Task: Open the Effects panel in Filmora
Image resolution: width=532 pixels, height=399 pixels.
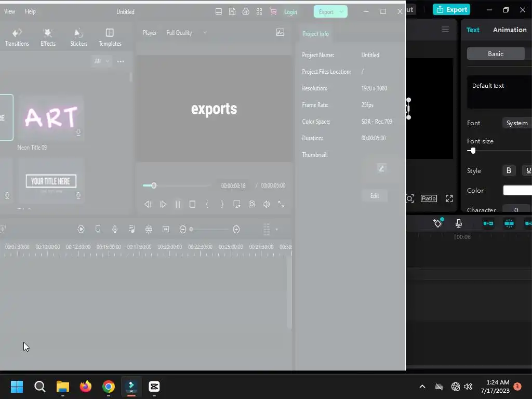Action: point(48,37)
